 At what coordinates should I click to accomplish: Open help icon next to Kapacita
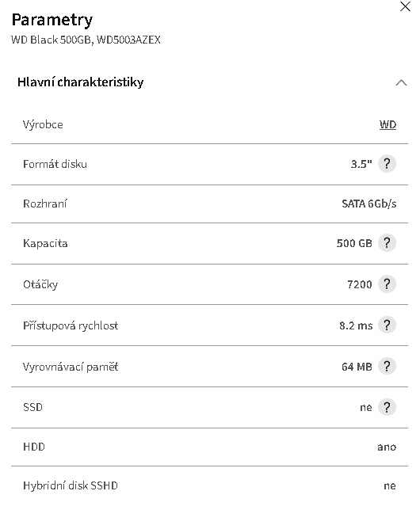click(x=387, y=243)
